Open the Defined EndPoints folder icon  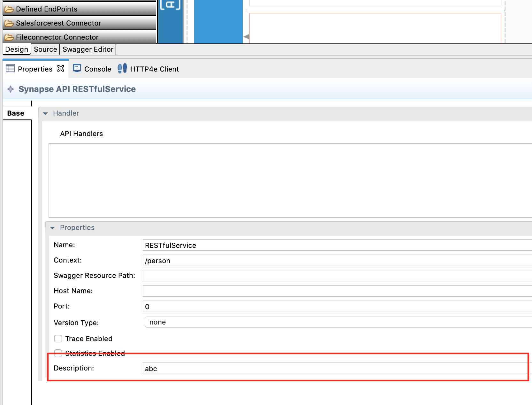[x=9, y=9]
